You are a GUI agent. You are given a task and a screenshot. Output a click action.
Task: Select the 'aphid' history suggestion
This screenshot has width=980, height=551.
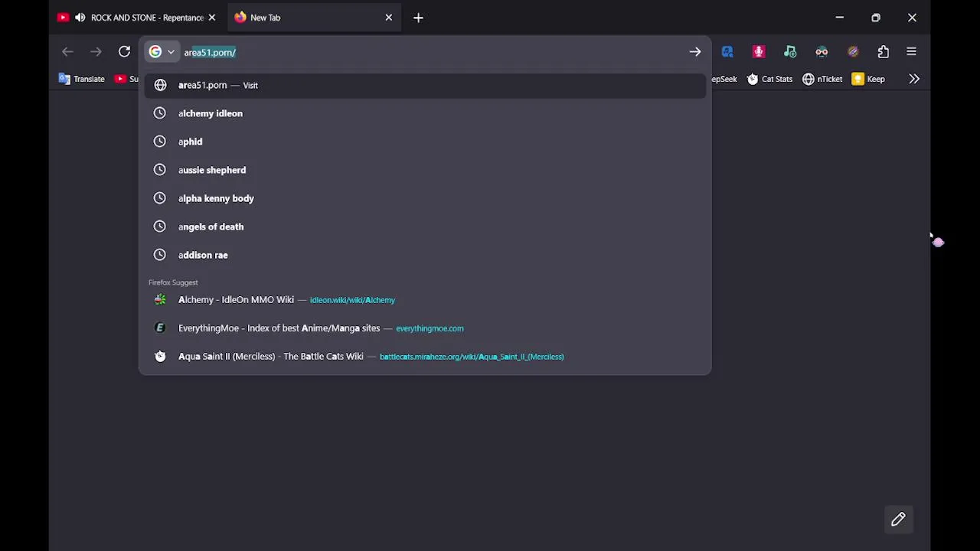point(425,142)
